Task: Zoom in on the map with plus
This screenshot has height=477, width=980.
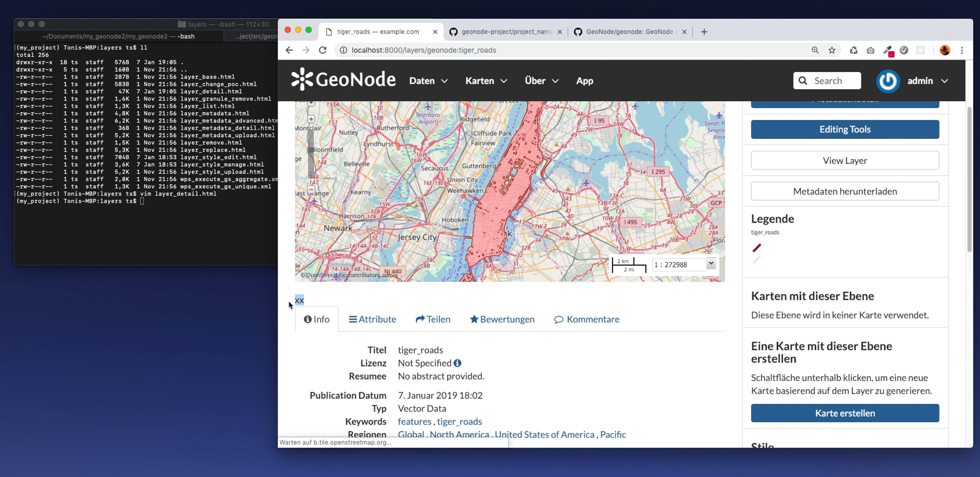Action: 311,119
